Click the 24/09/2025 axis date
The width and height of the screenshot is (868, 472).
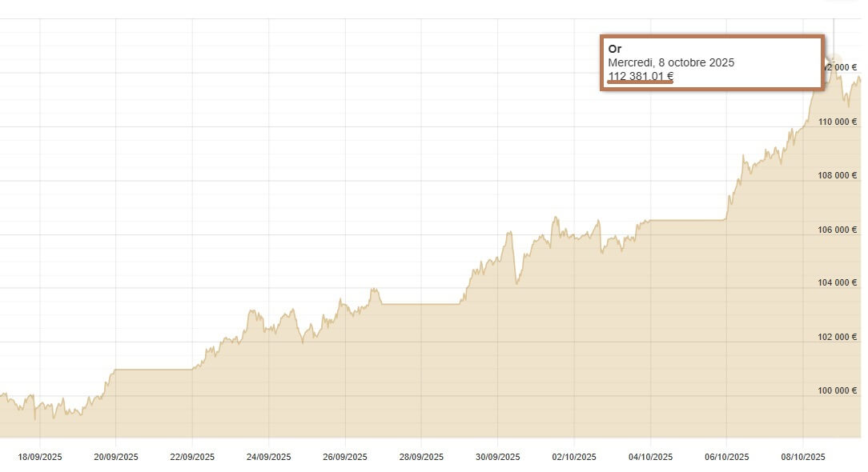coord(269,458)
